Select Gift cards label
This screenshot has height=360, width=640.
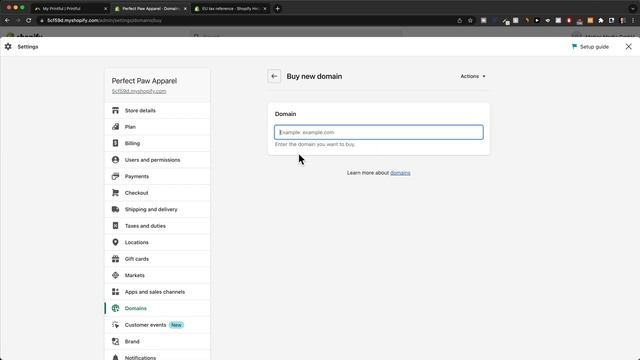click(137, 259)
